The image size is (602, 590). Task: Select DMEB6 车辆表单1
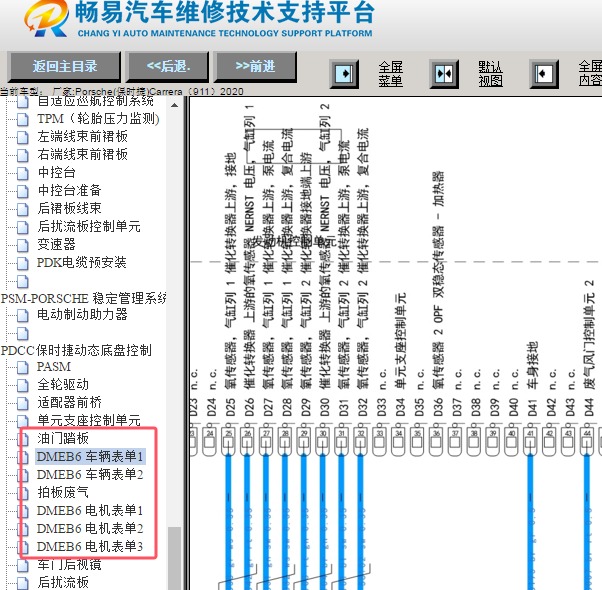(90, 456)
